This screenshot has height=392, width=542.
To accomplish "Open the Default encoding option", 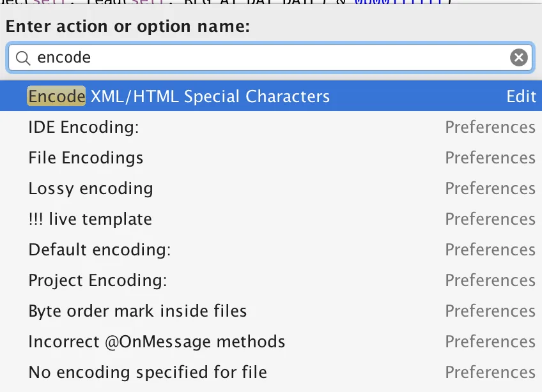I will pyautogui.click(x=100, y=250).
